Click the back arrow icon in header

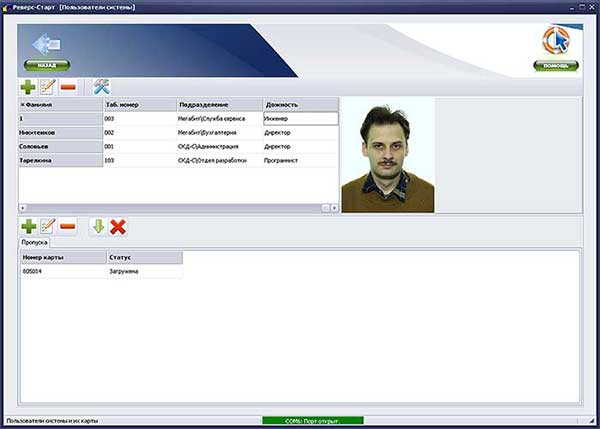point(46,44)
